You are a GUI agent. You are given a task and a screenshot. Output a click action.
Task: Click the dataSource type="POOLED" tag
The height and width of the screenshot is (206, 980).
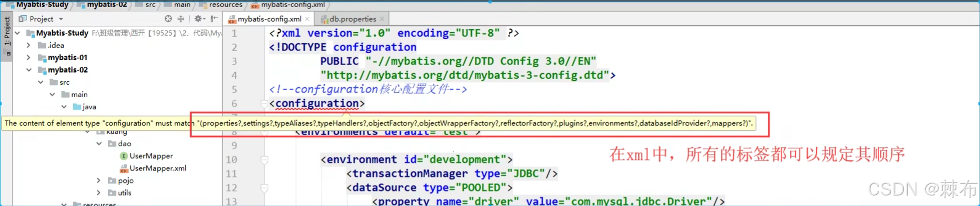(x=429, y=187)
